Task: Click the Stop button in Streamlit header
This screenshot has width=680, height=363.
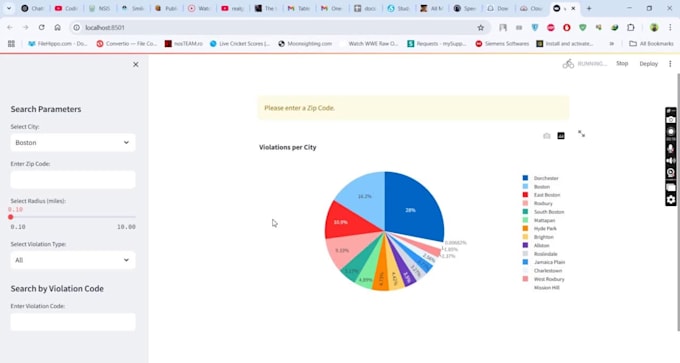Action: (622, 64)
